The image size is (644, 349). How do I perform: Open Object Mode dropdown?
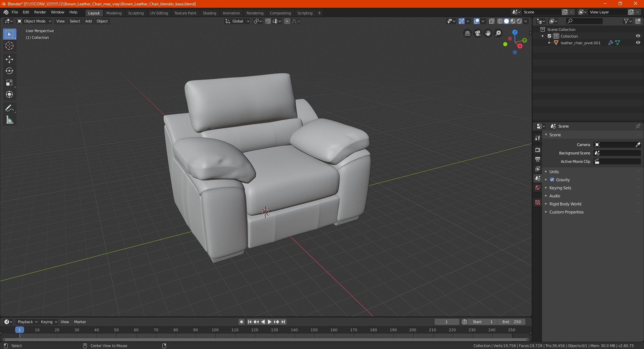[x=34, y=21]
